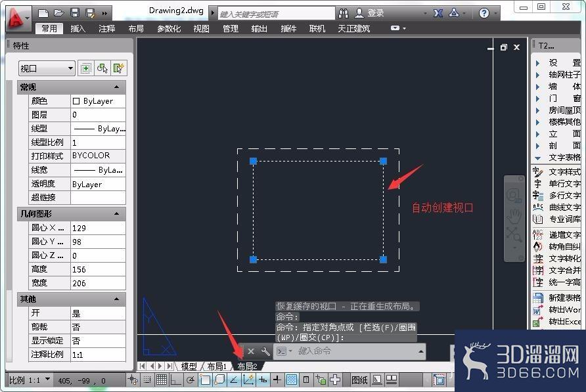This screenshot has width=586, height=392.
Task: Click the 线宽 ByLayer value field
Action: (98, 170)
